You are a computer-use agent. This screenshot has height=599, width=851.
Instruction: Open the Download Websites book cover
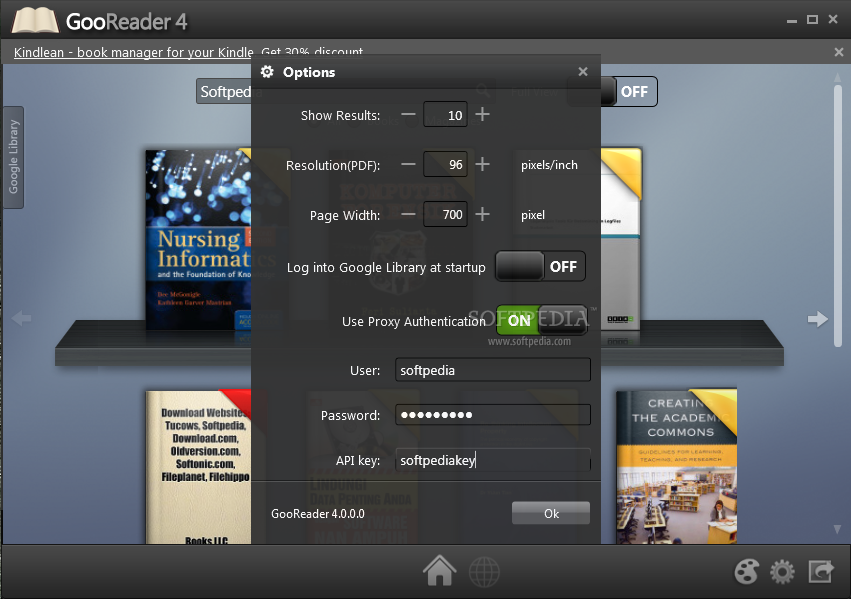click(199, 467)
